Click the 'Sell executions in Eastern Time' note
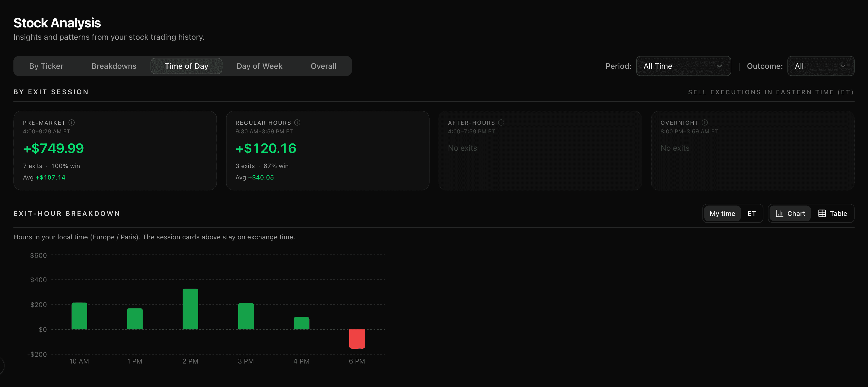868x387 pixels. 771,92
